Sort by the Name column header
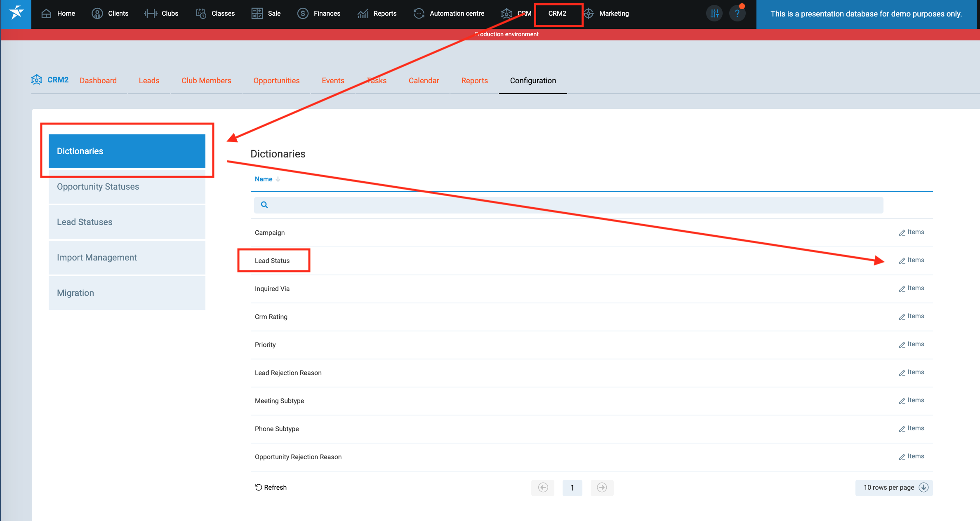980x521 pixels. click(264, 179)
